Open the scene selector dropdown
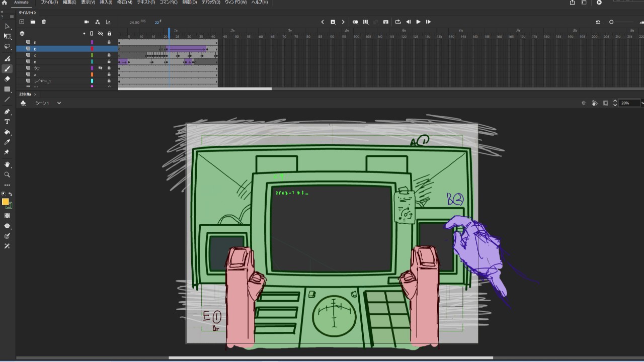This screenshot has width=644, height=362. [59, 103]
